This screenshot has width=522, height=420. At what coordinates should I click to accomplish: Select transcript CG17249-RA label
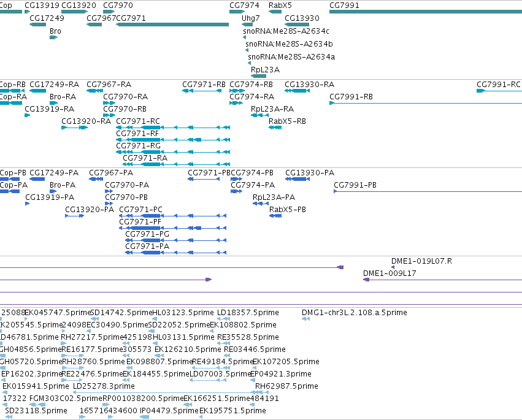(54, 84)
